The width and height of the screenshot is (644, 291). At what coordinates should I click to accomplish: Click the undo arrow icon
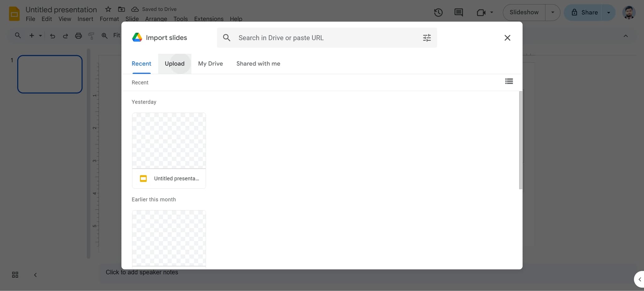(53, 36)
